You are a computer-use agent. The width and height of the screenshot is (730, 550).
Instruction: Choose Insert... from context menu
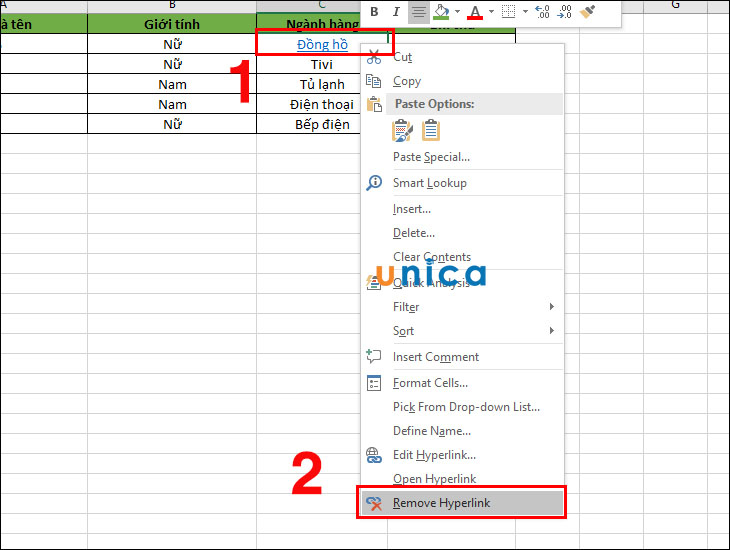click(x=412, y=209)
